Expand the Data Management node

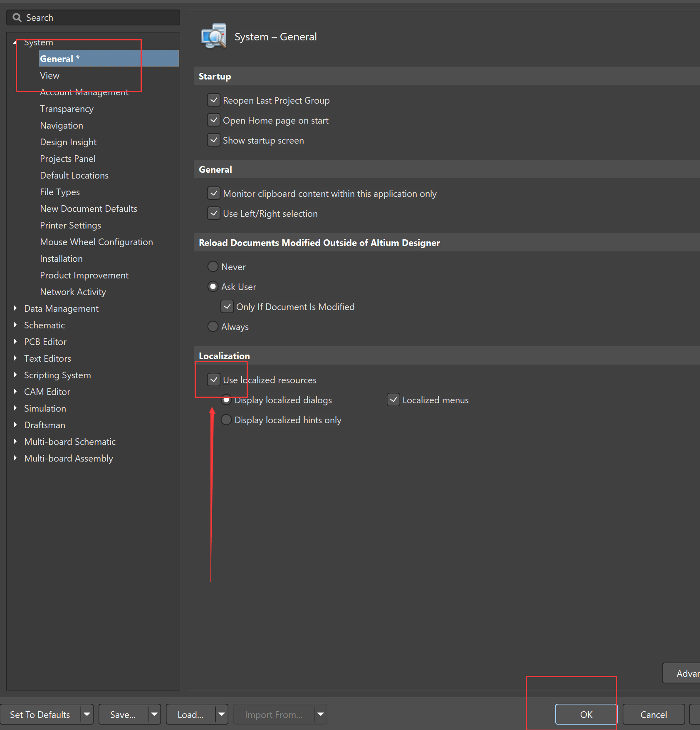point(15,308)
